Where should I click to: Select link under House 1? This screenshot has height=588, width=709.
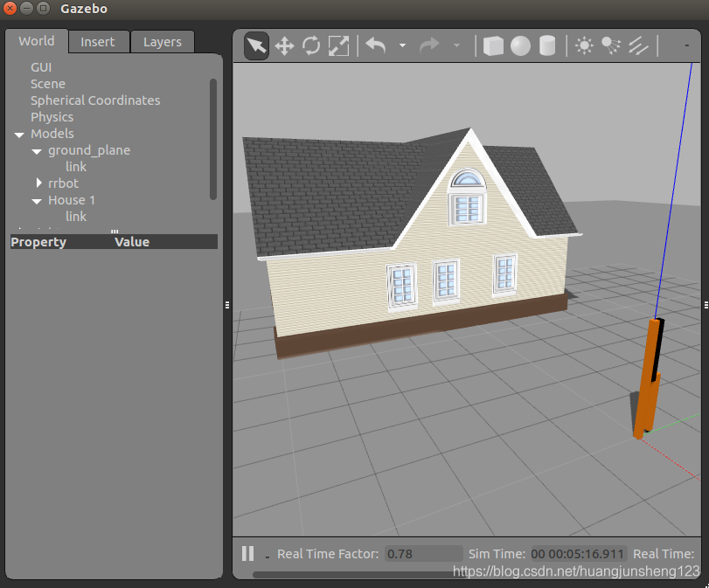pyautogui.click(x=76, y=217)
